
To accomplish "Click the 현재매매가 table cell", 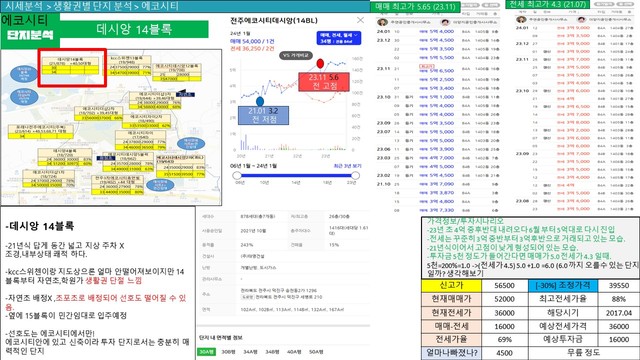I will point(451,299).
